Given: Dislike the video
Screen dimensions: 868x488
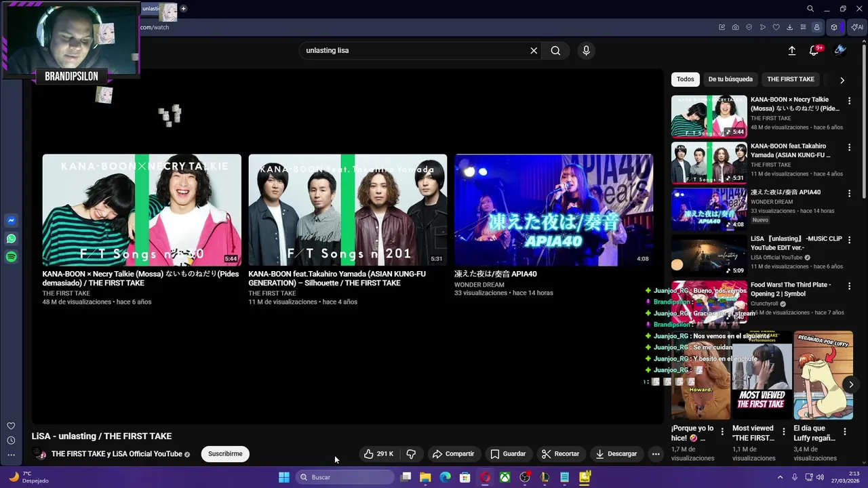Looking at the screenshot, I should [x=411, y=454].
